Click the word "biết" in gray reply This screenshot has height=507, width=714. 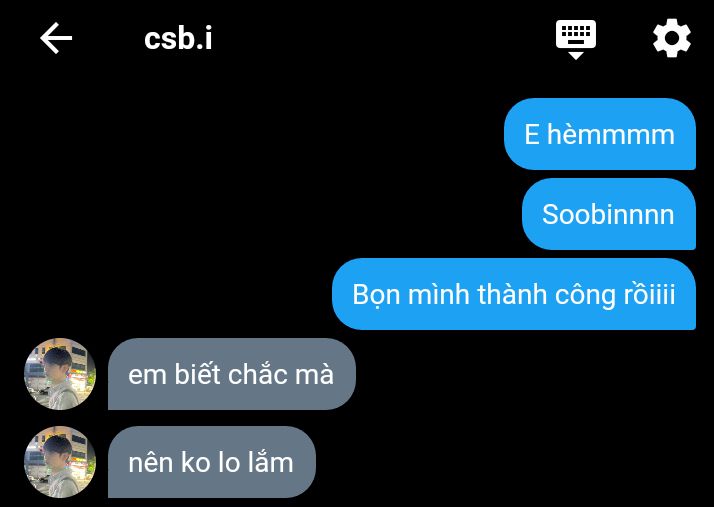coord(199,374)
